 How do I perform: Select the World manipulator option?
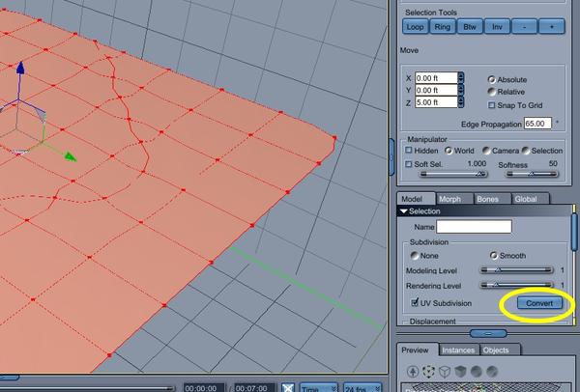pyautogui.click(x=449, y=151)
